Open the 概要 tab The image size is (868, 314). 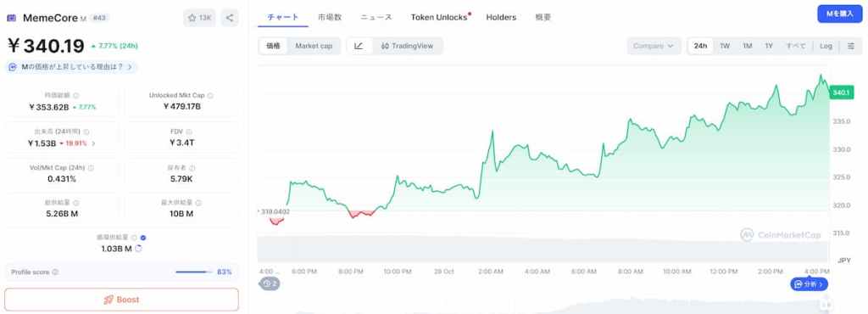pos(543,17)
